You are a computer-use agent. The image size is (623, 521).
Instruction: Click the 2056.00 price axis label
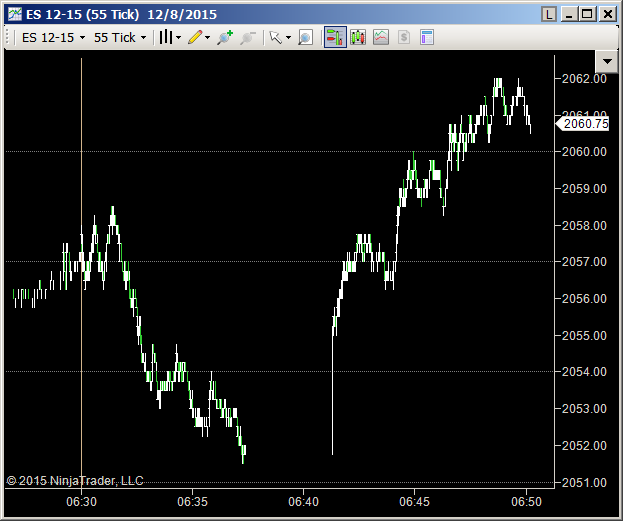tap(584, 298)
